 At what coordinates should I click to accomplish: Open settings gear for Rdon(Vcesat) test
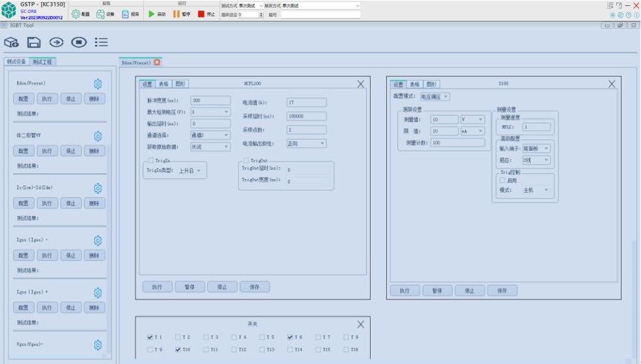point(98,84)
